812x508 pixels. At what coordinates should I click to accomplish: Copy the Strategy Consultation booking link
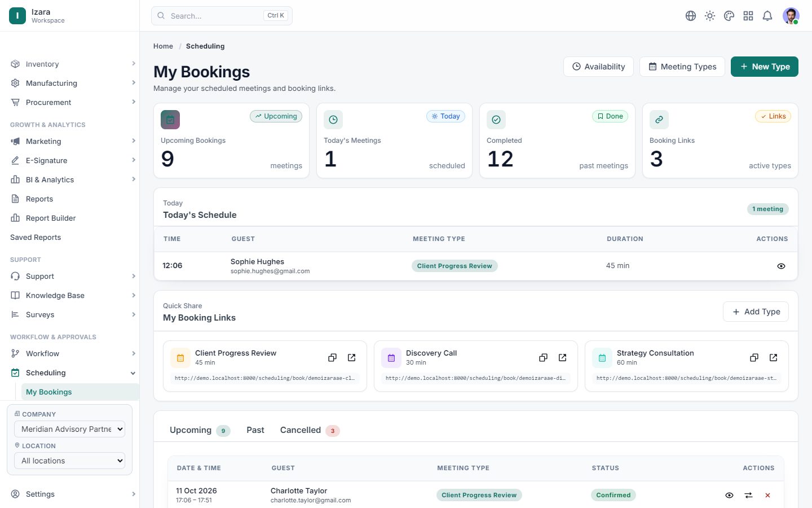coord(754,357)
